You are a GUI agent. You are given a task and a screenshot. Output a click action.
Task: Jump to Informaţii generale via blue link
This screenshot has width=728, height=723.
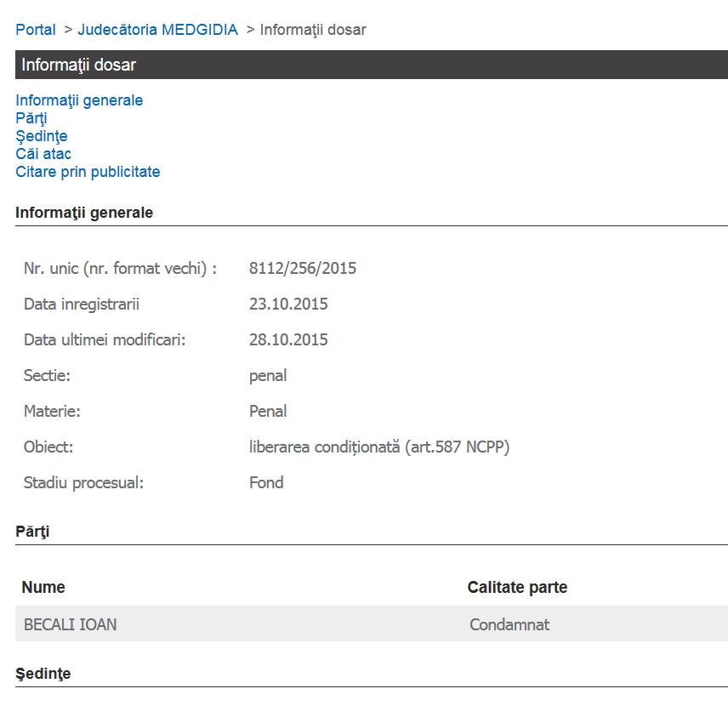click(x=79, y=100)
